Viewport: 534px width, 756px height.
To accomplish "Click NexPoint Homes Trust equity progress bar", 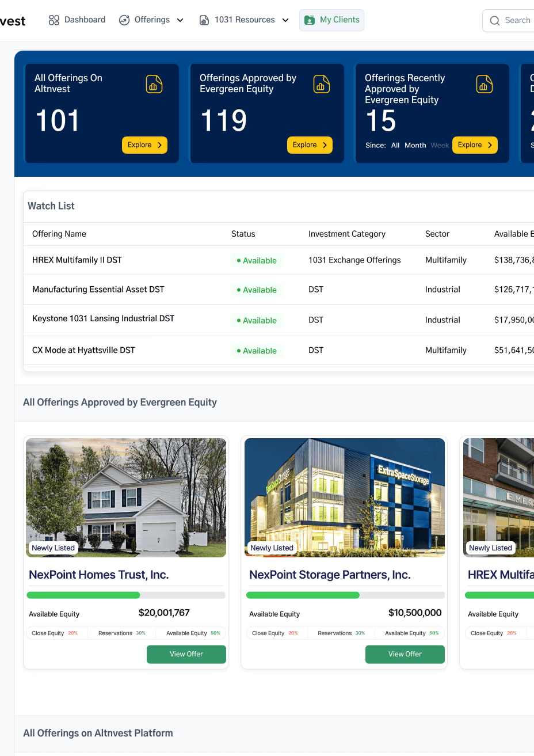I will [126, 595].
